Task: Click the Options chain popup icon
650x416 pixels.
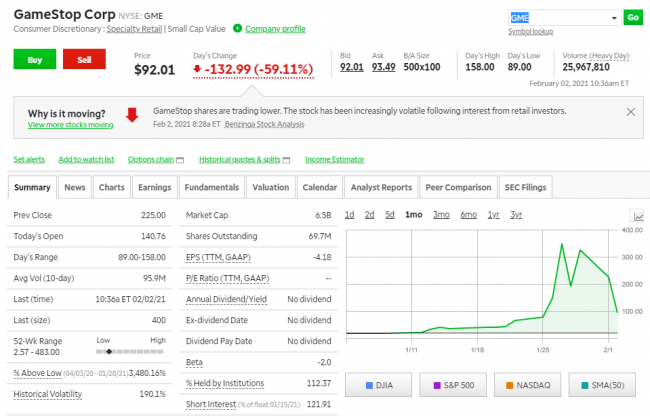Action: click(182, 160)
